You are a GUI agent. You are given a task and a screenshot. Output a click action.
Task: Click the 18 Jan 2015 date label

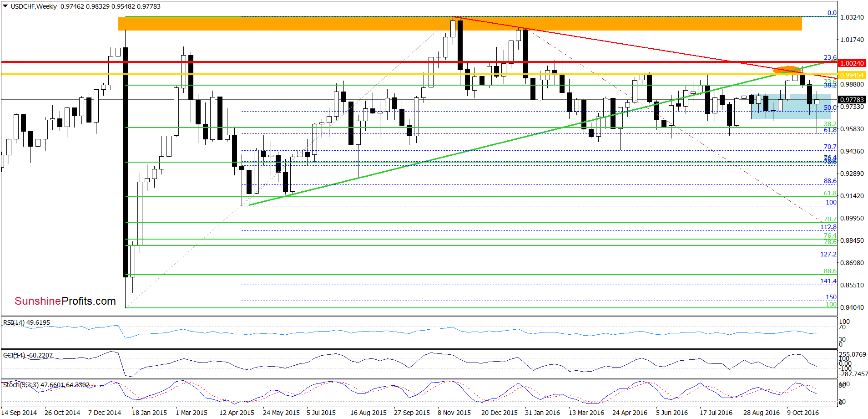pyautogui.click(x=150, y=413)
